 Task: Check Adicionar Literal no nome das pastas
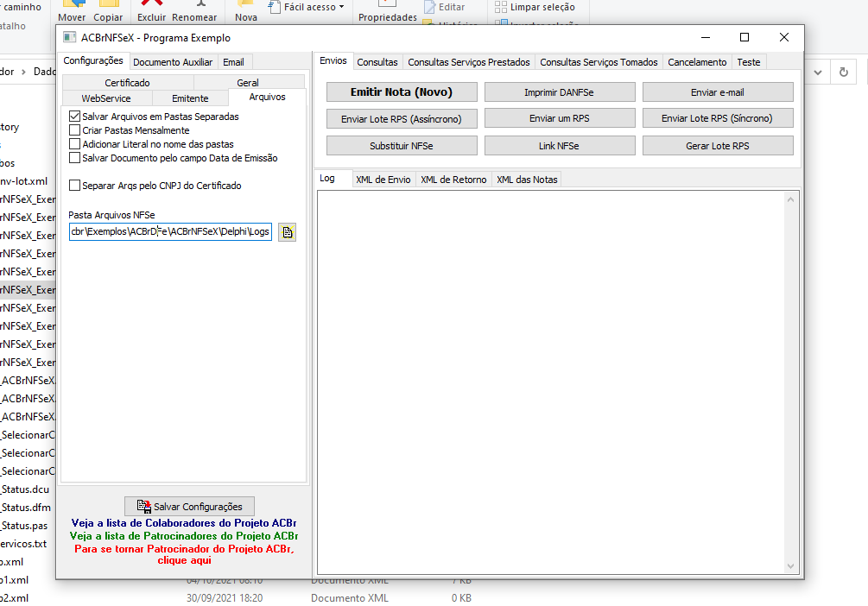click(x=75, y=144)
